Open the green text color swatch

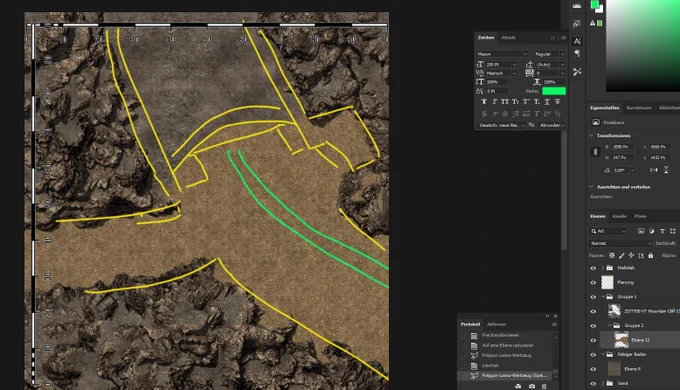coord(554,91)
